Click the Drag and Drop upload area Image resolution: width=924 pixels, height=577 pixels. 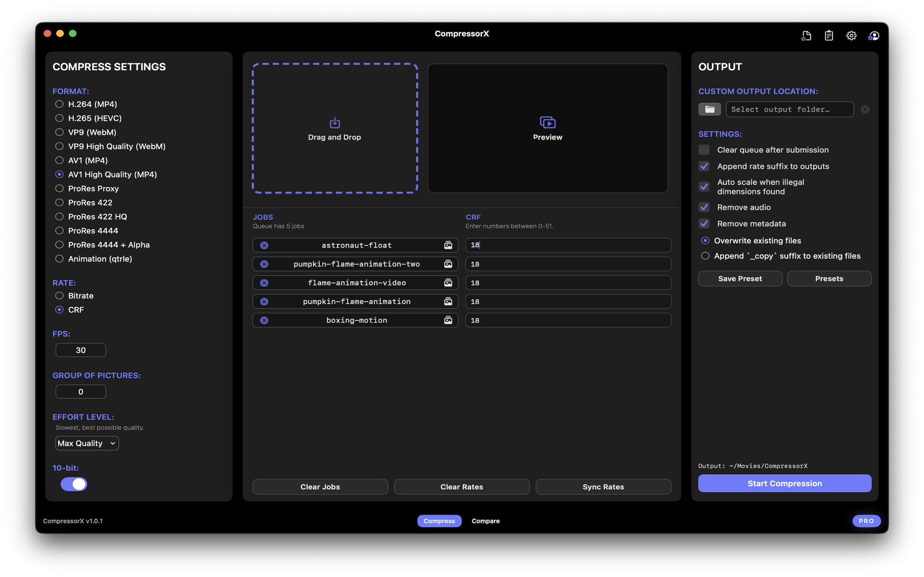(335, 128)
